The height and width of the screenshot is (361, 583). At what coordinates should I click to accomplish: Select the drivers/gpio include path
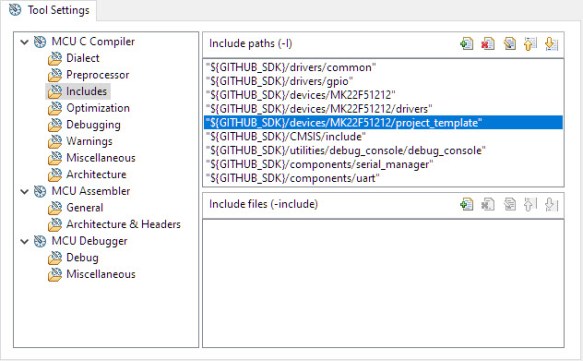(383, 81)
